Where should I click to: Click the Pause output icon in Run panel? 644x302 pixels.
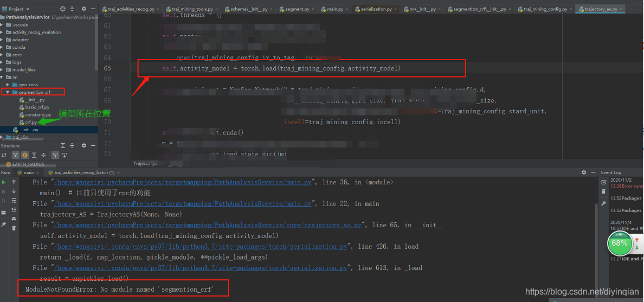(4, 201)
